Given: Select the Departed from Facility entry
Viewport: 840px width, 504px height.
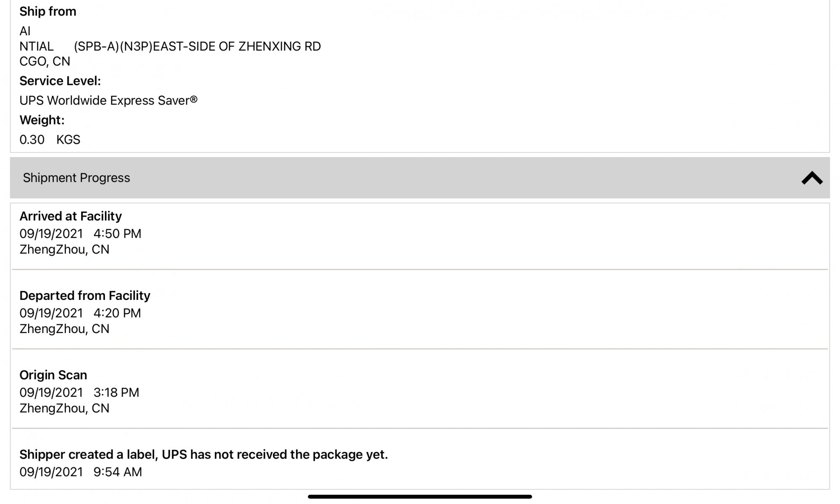Looking at the screenshot, I should 84,296.
